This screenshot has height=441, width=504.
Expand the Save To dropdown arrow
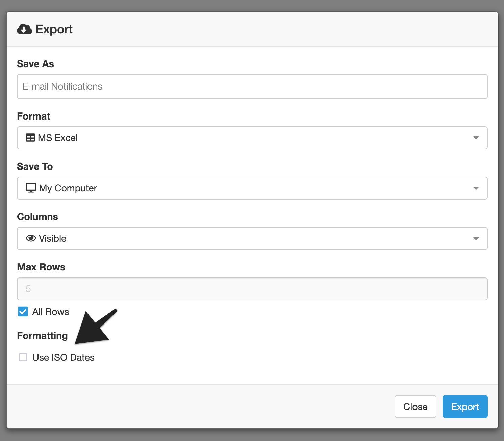(476, 188)
